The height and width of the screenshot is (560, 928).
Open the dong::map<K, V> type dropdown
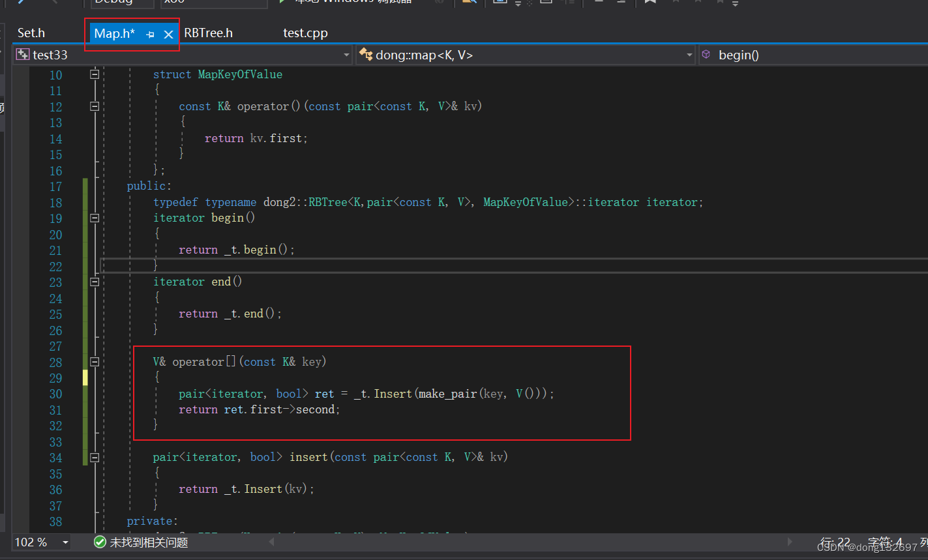(x=689, y=55)
